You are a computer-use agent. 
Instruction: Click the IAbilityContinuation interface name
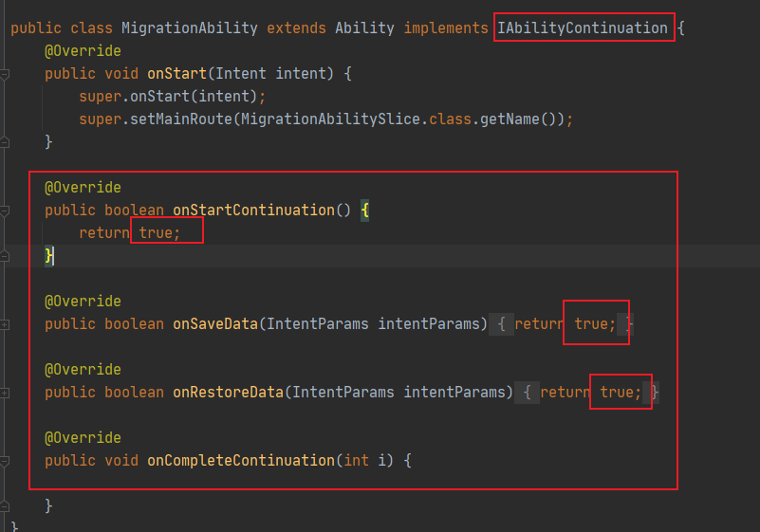tap(583, 28)
